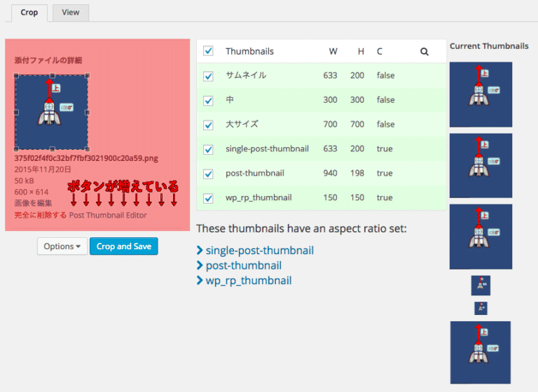
Task: Click the Post Thumbnail Editor link
Action: [108, 216]
